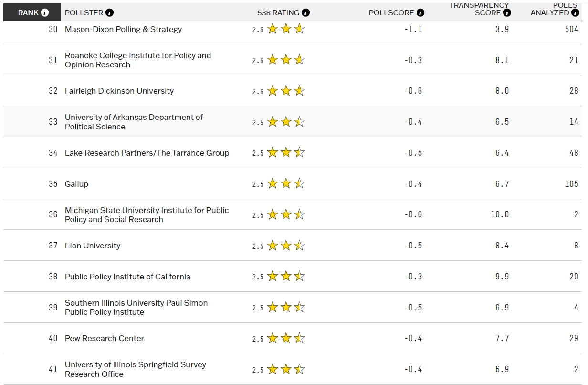Sort by the POLLSTER column header
This screenshot has width=588, height=385.
[x=84, y=13]
